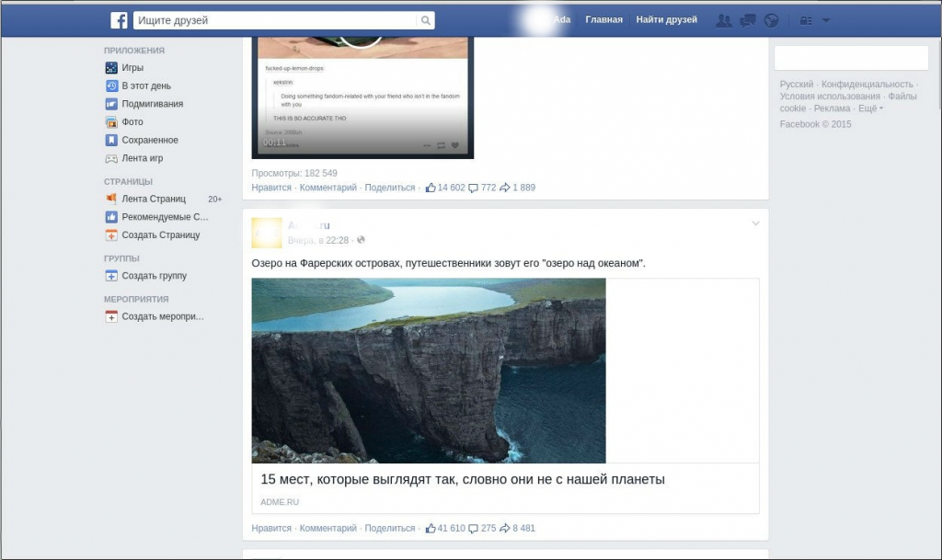Click the share icon showing 8 481

(x=505, y=528)
